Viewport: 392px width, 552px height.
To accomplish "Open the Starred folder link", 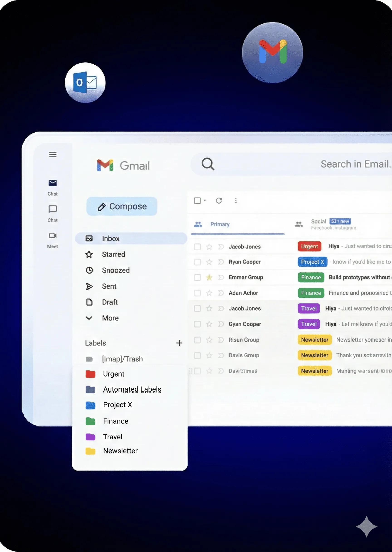I will (x=113, y=254).
